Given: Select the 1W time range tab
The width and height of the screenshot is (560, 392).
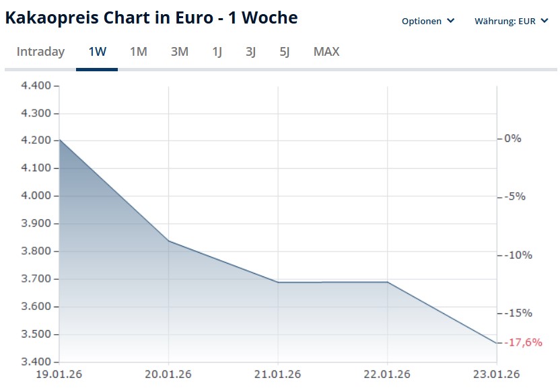Looking at the screenshot, I should 97,52.
